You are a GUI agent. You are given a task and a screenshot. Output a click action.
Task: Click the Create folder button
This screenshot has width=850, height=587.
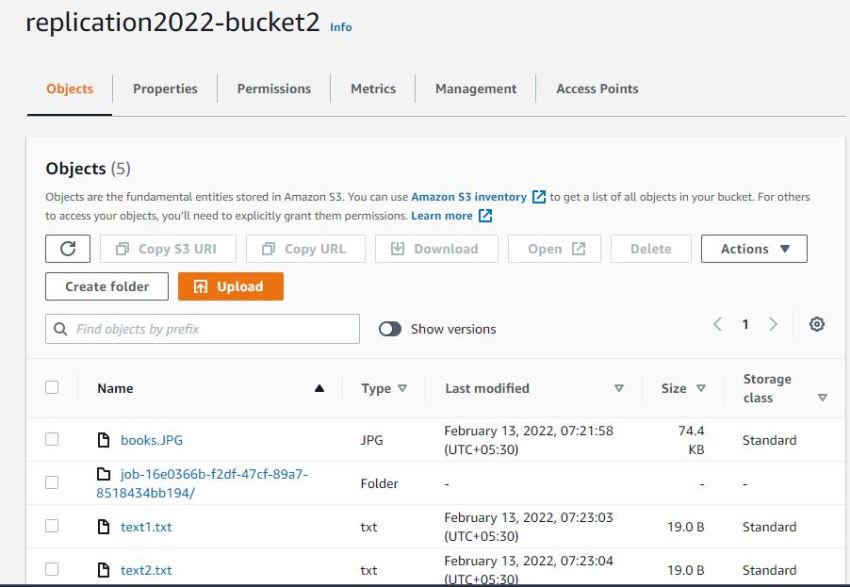tap(106, 286)
